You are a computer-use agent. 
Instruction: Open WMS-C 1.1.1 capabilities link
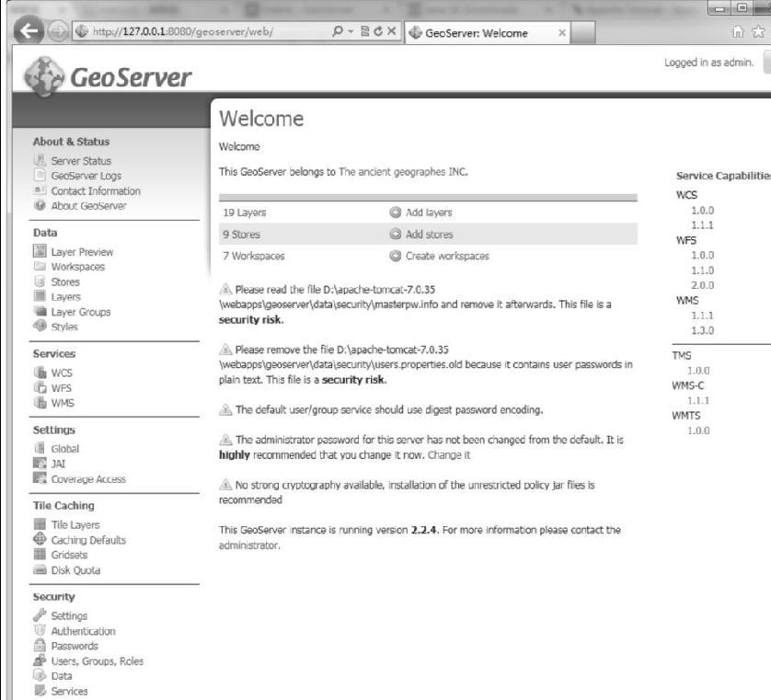point(698,400)
